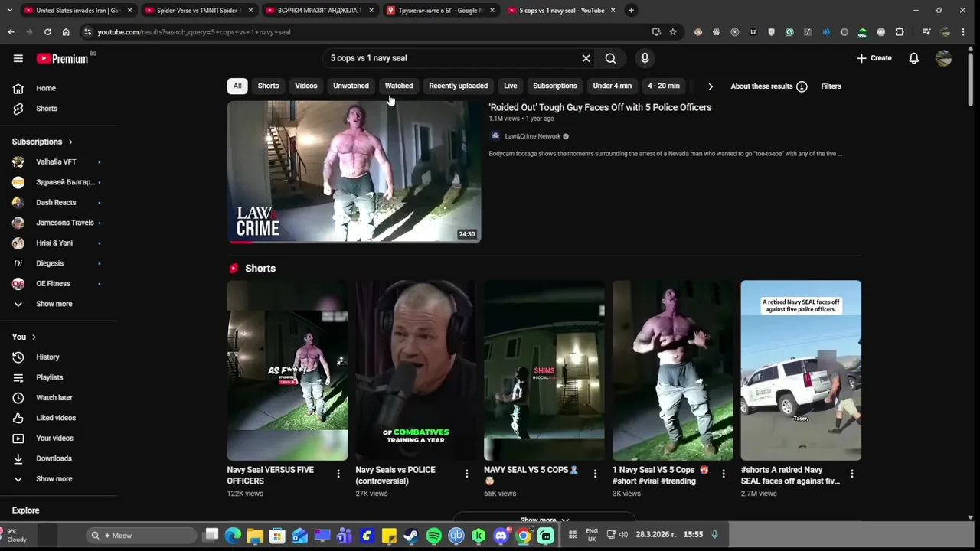
Task: Open options for Navy Seals vs POLICE short
Action: click(x=466, y=474)
